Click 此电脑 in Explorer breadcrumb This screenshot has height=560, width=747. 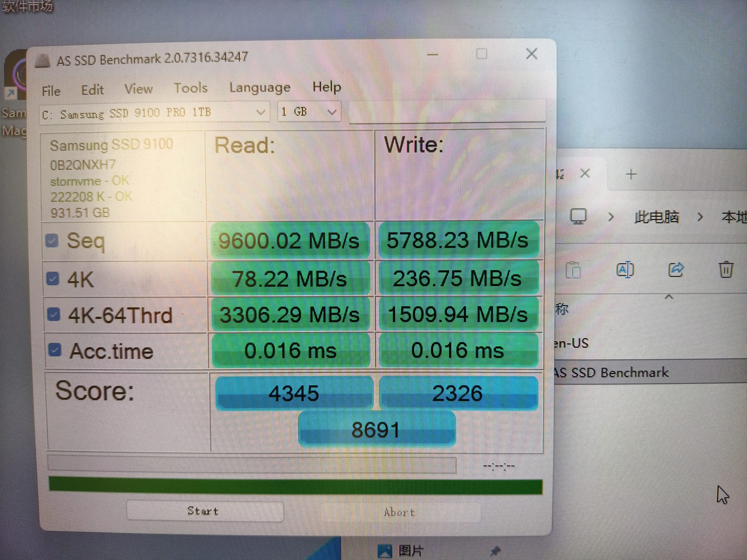coord(656,217)
